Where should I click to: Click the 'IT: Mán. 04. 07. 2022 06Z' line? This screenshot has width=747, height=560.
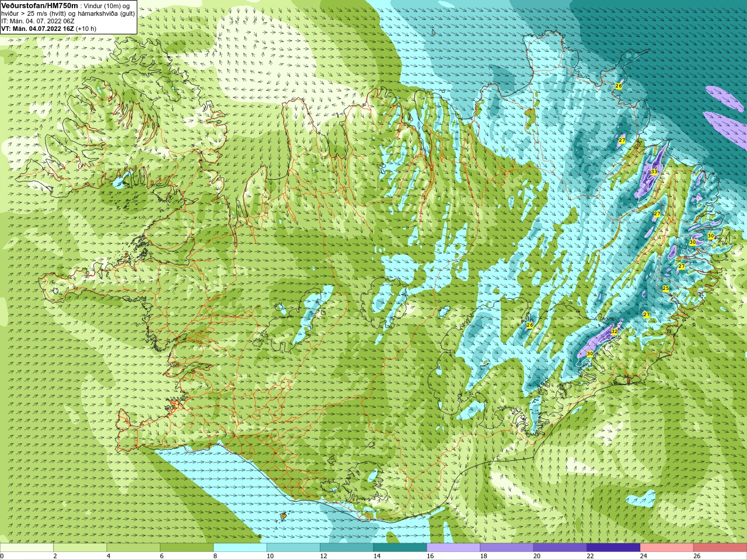click(x=38, y=21)
